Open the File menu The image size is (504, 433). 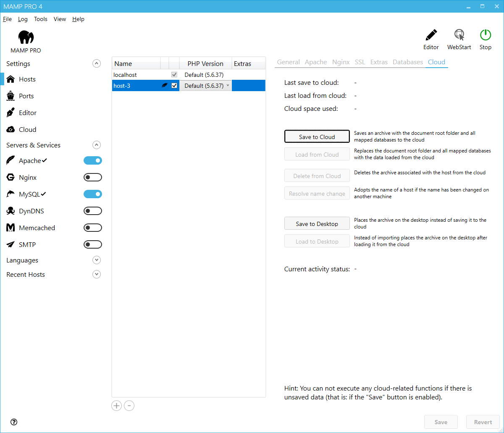[7, 19]
